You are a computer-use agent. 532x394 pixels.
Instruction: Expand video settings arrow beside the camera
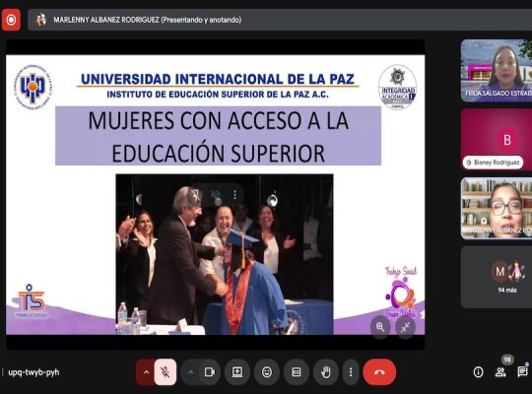click(x=191, y=372)
